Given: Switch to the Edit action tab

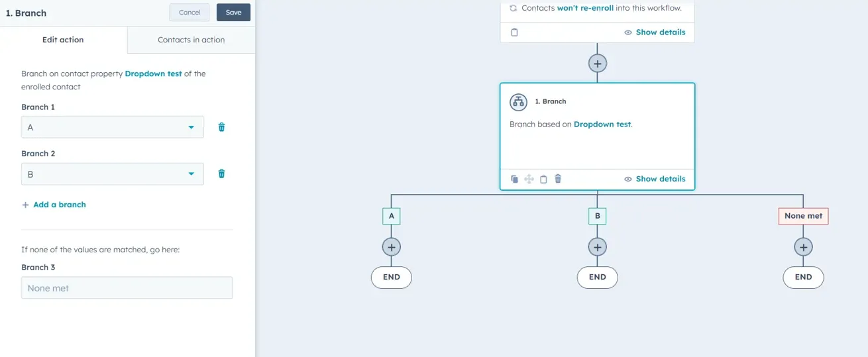Looking at the screenshot, I should 63,40.
